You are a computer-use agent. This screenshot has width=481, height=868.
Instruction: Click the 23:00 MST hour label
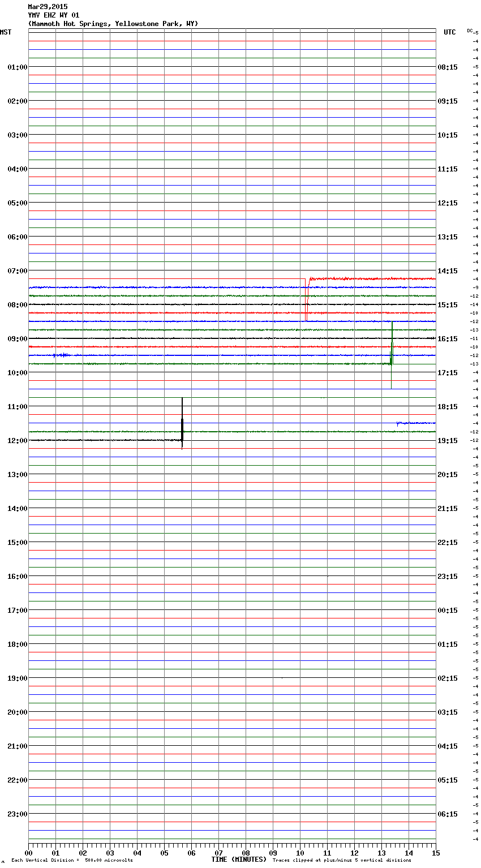click(x=18, y=814)
